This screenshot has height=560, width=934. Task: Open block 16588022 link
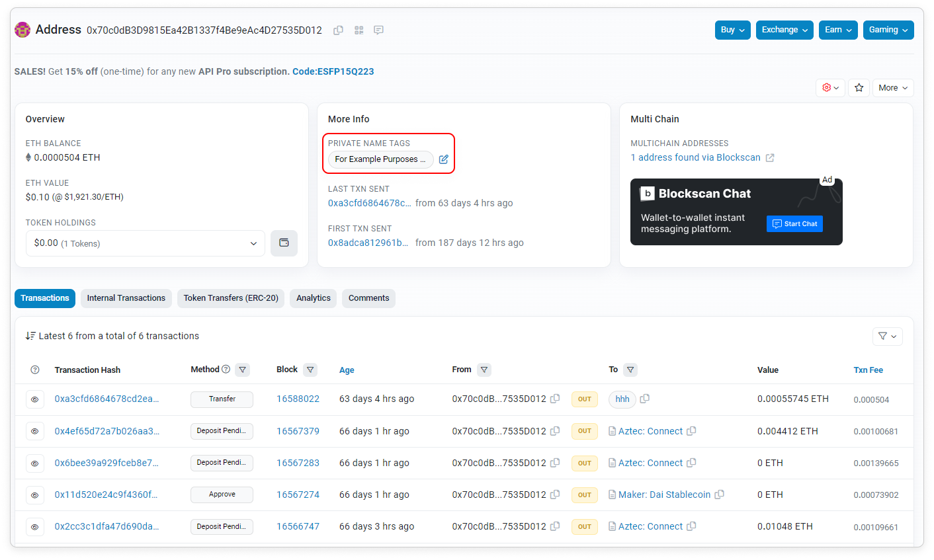coord(298,399)
